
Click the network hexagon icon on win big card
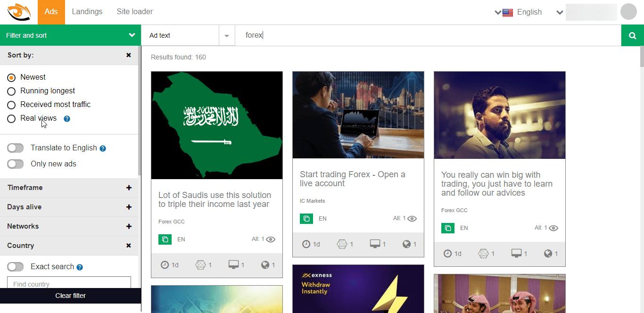tap(483, 254)
